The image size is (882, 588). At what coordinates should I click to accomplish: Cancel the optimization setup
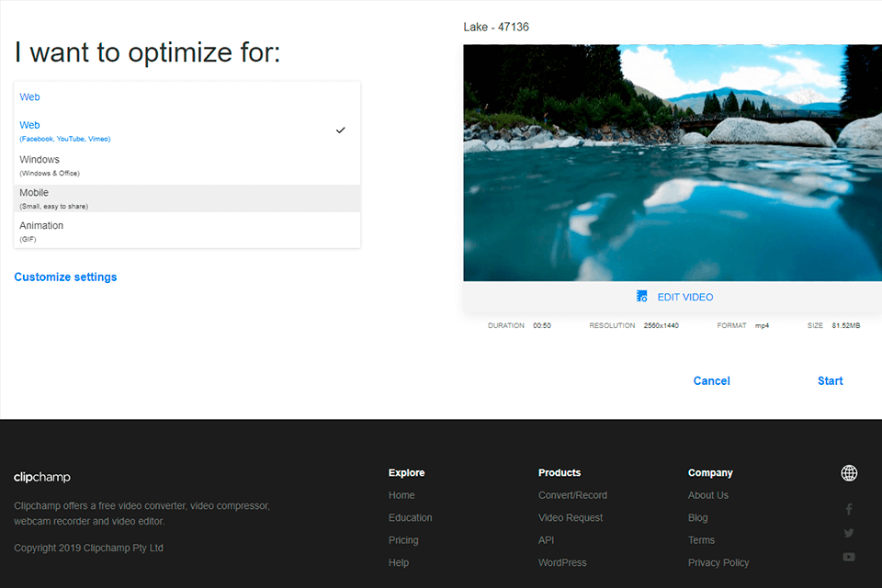[x=711, y=380]
